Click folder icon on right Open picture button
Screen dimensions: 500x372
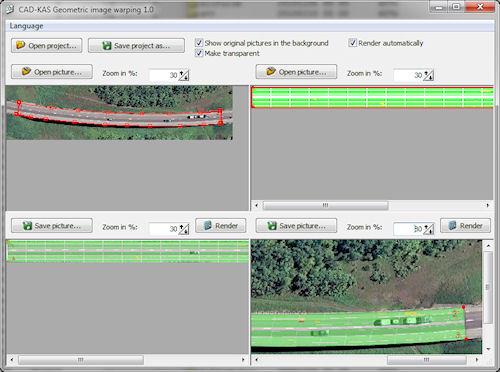tap(271, 71)
